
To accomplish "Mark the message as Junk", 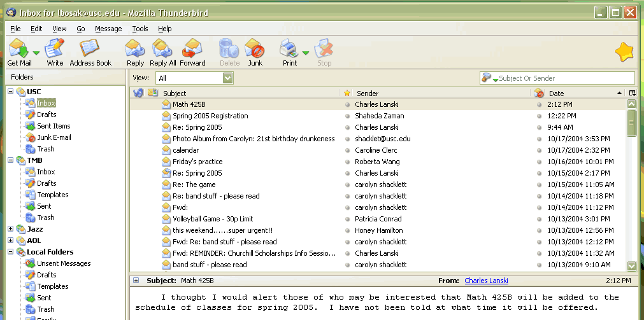I will click(255, 52).
